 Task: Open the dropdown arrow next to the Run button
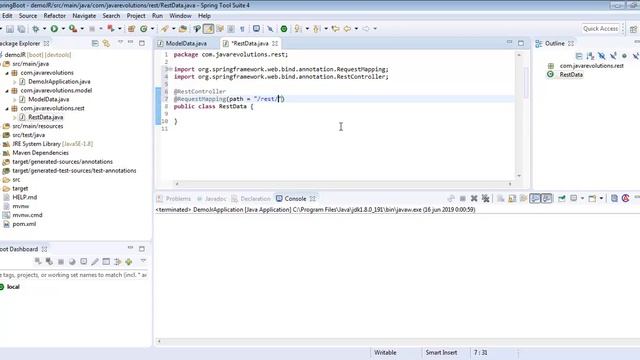click(63, 29)
